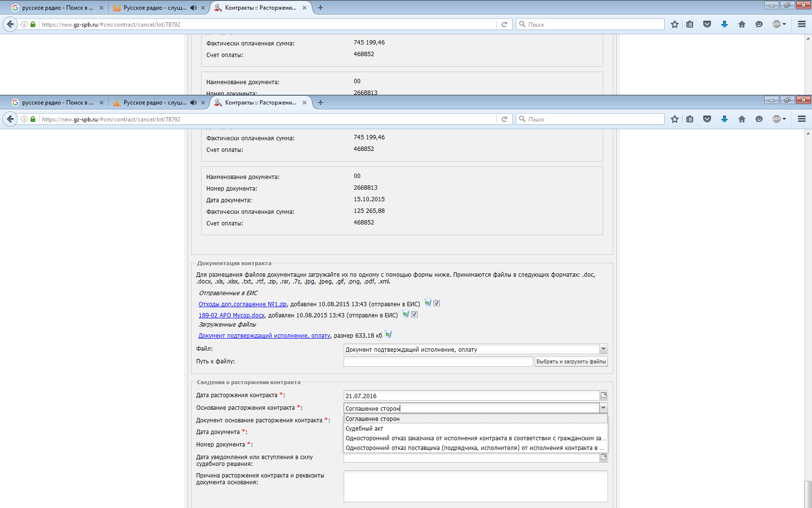Open the chat smiley icon in front window

click(759, 119)
